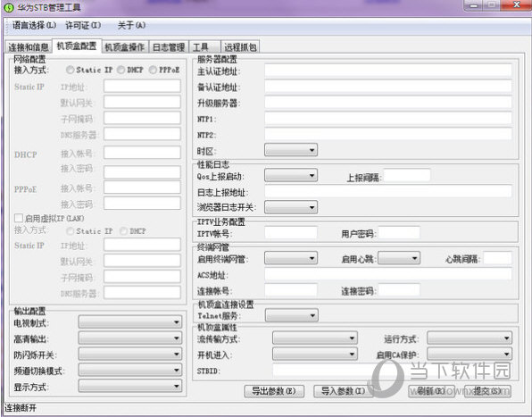The height and width of the screenshot is (417, 532).
Task: Click the 上报间隔 input field
Action: (x=407, y=175)
